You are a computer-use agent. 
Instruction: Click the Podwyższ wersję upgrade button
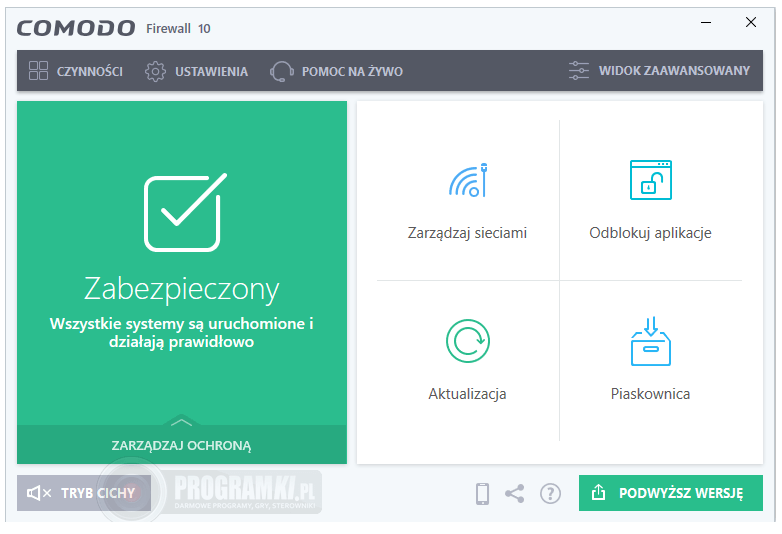click(x=671, y=493)
